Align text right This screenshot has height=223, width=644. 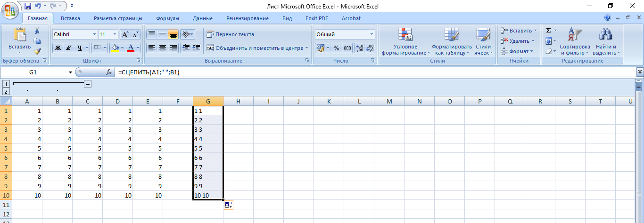(173, 48)
